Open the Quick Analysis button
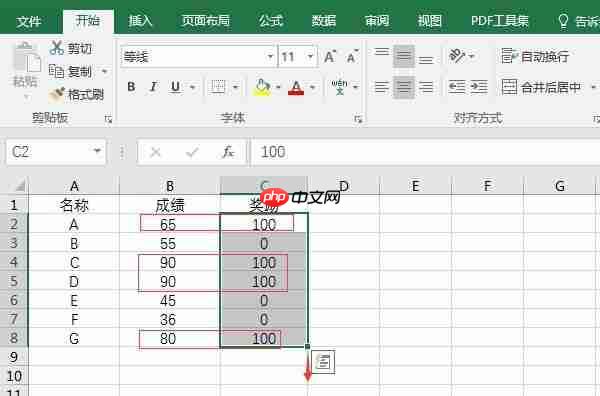This screenshot has height=396, width=600. tap(324, 362)
